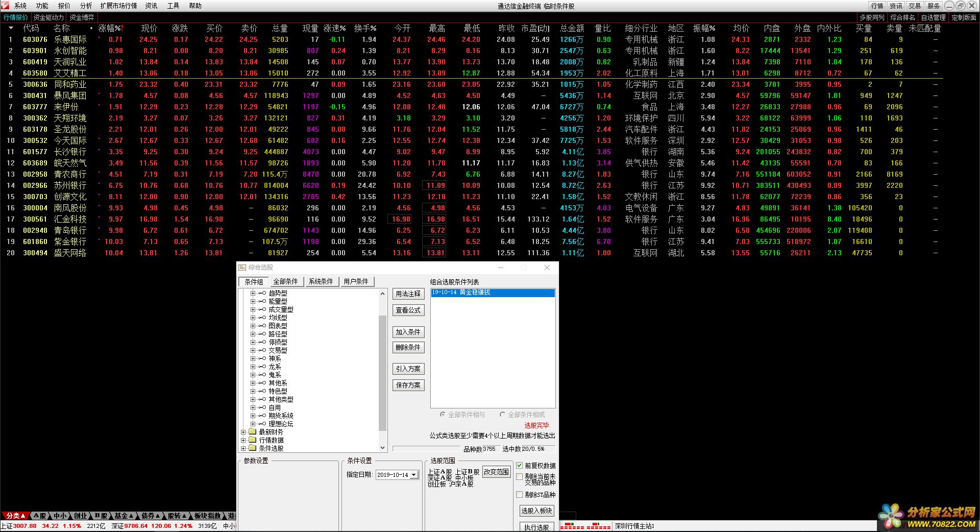Viewport: 980px width, 532px height.
Task: Click the condition tree's vertical scrollbar thumb
Action: (383, 373)
